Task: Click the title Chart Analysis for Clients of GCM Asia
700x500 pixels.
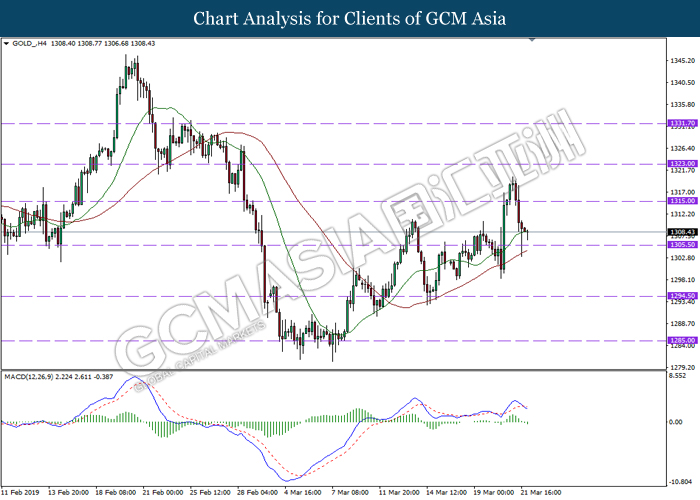Action: click(350, 19)
